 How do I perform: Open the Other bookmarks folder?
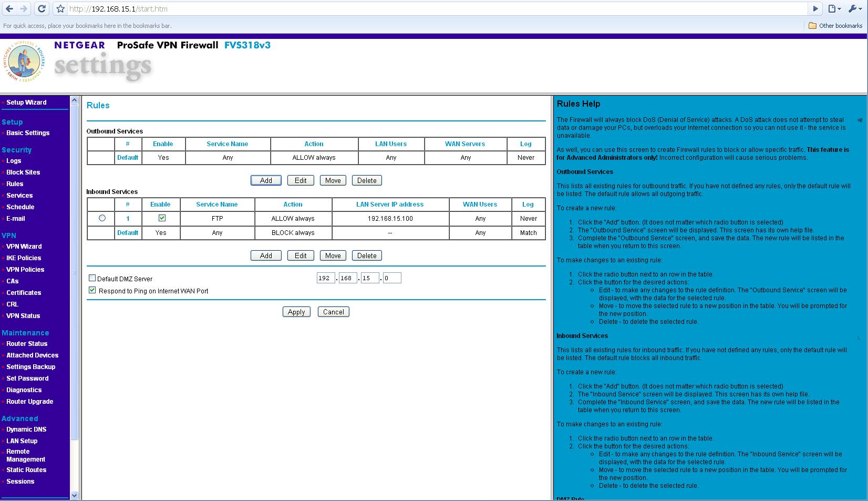click(836, 25)
